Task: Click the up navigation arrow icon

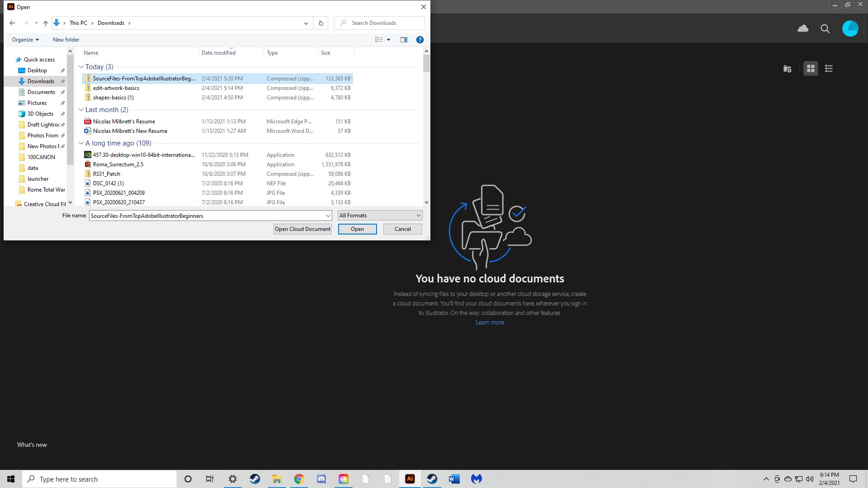Action: pyautogui.click(x=46, y=23)
